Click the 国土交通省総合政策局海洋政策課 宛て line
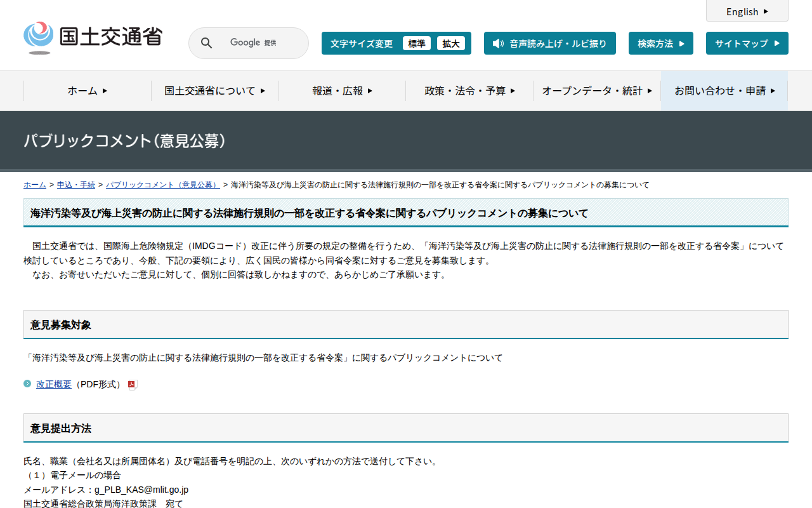The height and width of the screenshot is (508, 812). (103, 504)
